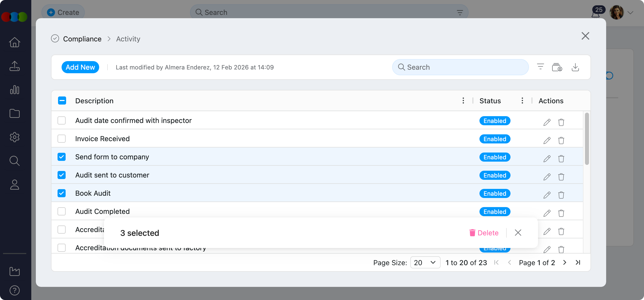Uncheck the Send form to company checkbox

point(62,157)
